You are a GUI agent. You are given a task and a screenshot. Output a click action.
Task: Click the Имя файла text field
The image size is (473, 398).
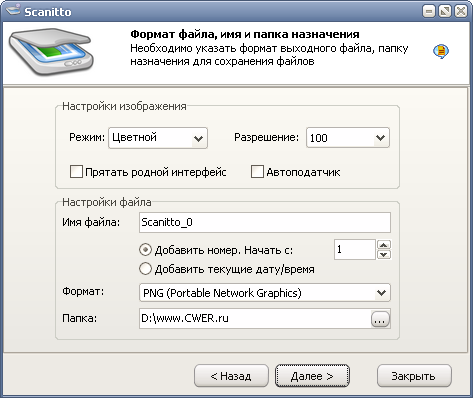265,222
